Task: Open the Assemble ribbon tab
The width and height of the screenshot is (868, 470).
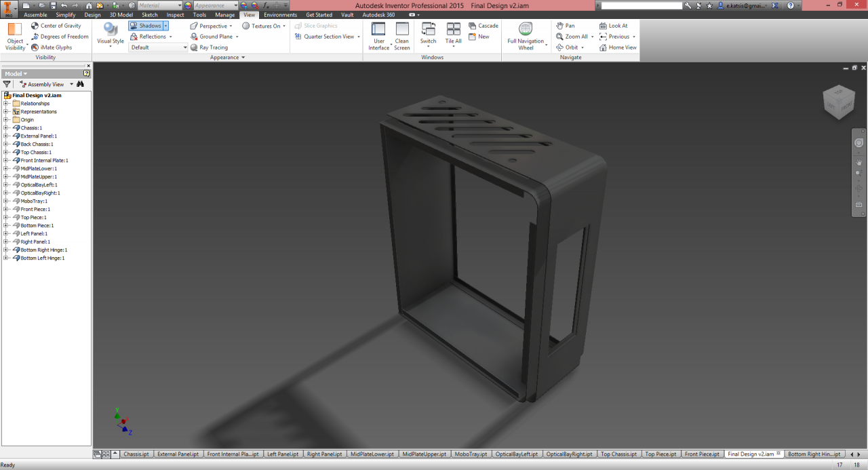Action: [x=35, y=15]
